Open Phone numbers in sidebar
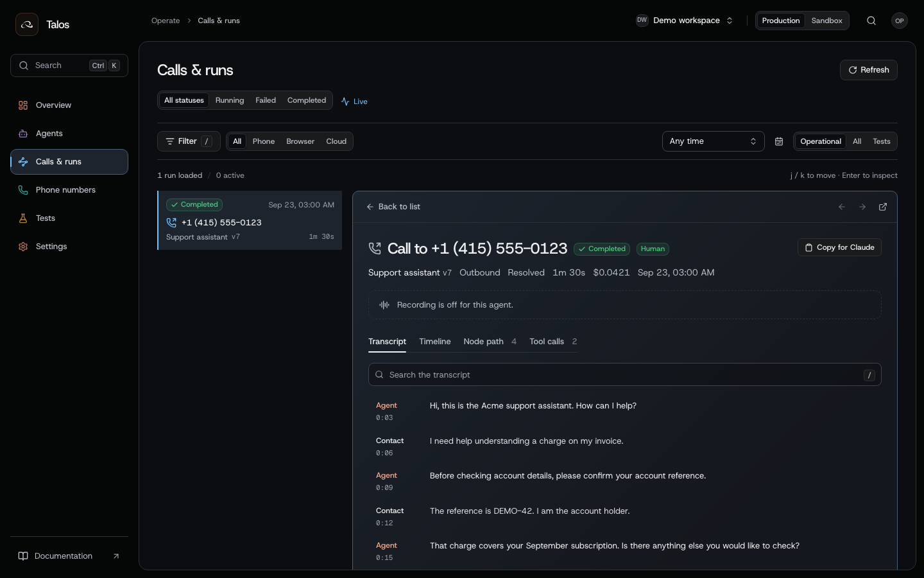 [69, 190]
